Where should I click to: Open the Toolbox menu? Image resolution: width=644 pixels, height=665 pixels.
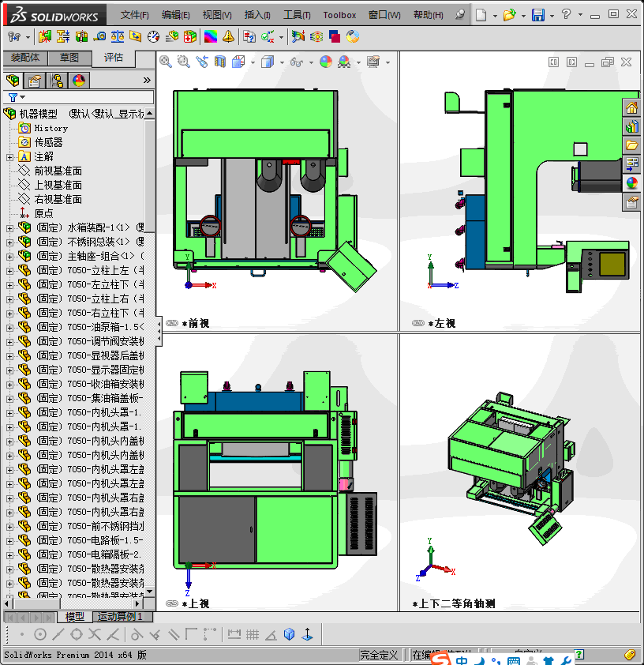point(339,15)
